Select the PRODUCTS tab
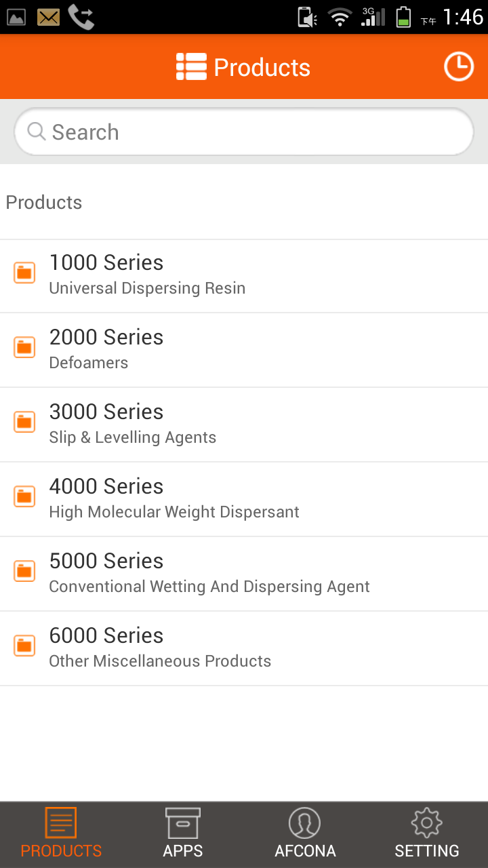This screenshot has height=868, width=488. (61, 834)
